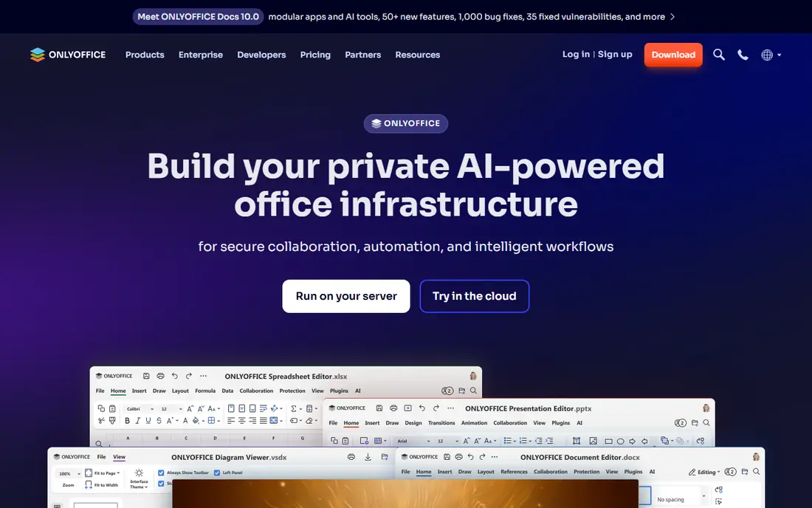Click the cut scissors icon in Spreadsheet Editor
Viewport: 812px width, 508px height.
click(x=102, y=420)
